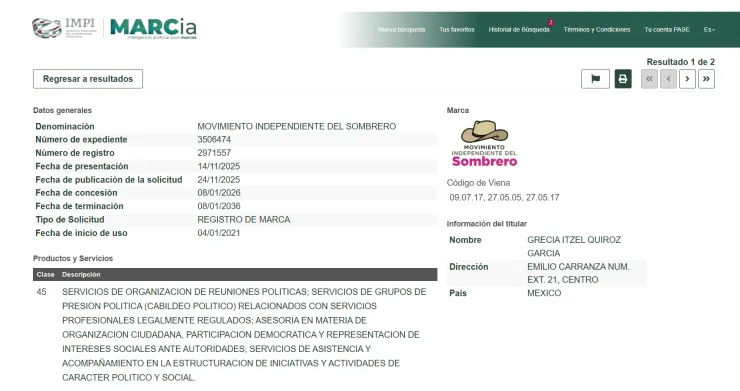Click the MARCia logo
This screenshot has width=740, height=391.
point(153,29)
